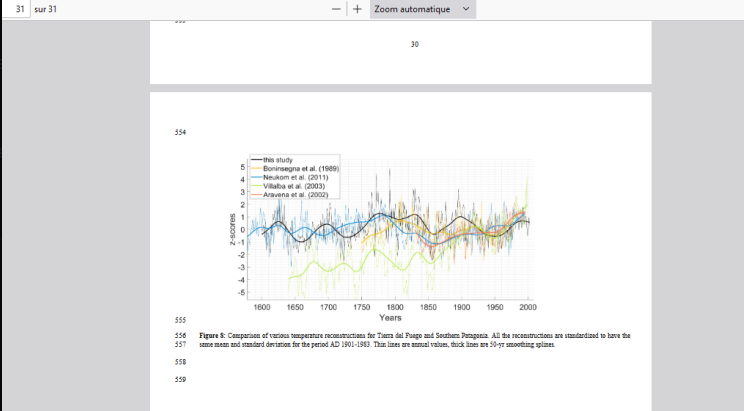Image resolution: width=744 pixels, height=411 pixels.
Task: Click 'Neukom et al. (2011)' legend entry
Action: pyautogui.click(x=295, y=177)
